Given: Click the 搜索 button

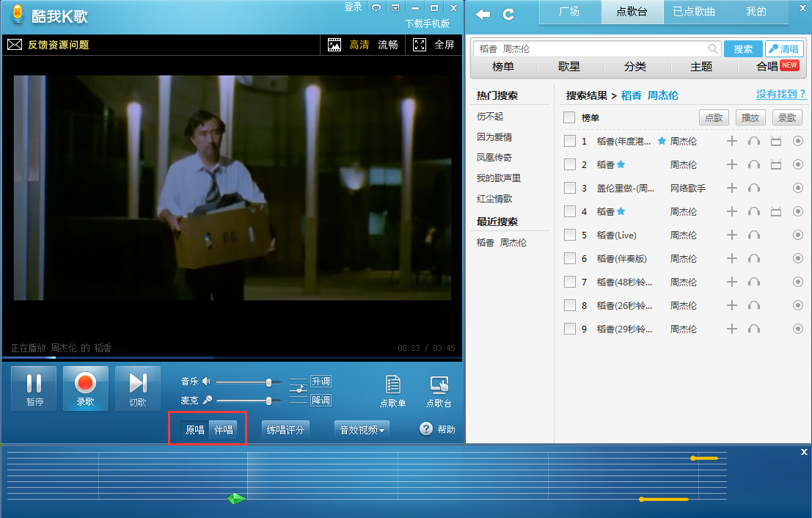Looking at the screenshot, I should pos(743,48).
